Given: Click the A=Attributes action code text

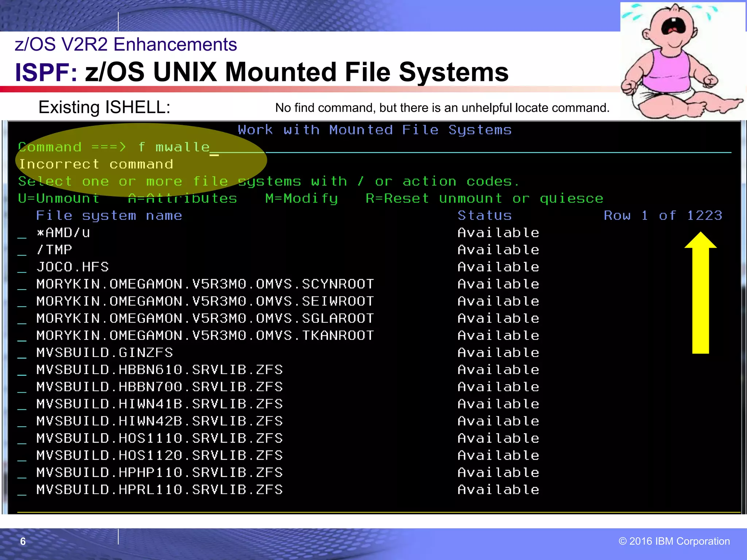Looking at the screenshot, I should click(x=182, y=199).
